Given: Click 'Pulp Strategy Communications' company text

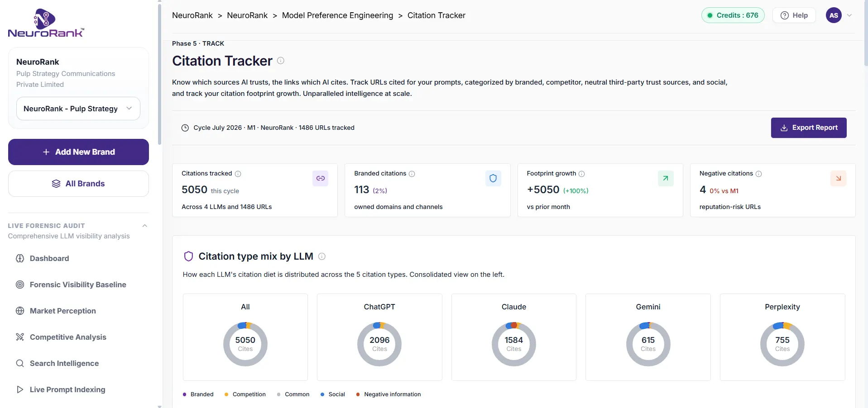Looking at the screenshot, I should click(66, 74).
